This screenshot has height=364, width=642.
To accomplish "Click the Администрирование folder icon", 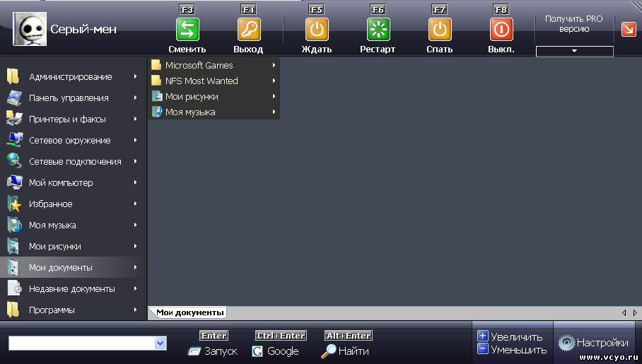I will click(x=13, y=76).
